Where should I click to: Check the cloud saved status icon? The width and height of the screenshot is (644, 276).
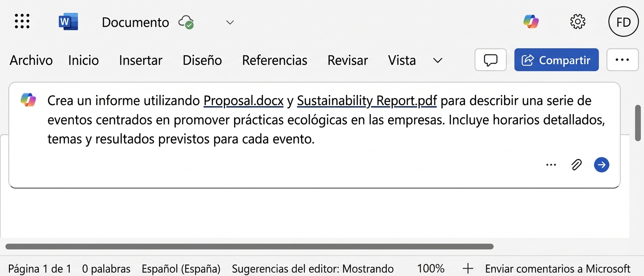[186, 22]
